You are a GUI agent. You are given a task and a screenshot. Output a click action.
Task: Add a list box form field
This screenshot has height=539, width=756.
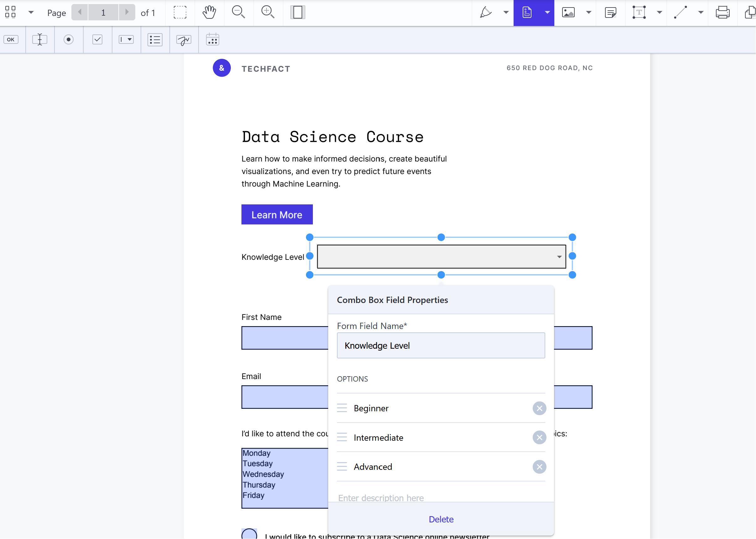coord(155,40)
